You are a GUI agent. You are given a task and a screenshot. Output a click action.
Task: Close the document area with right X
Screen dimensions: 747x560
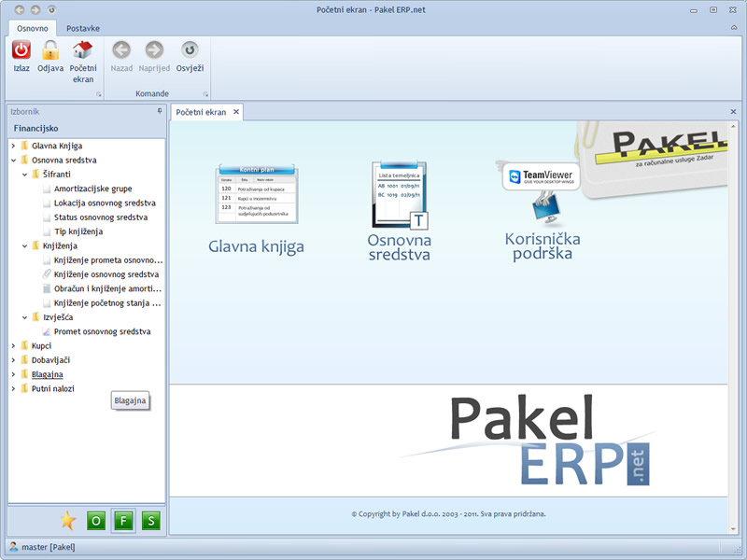click(x=733, y=111)
